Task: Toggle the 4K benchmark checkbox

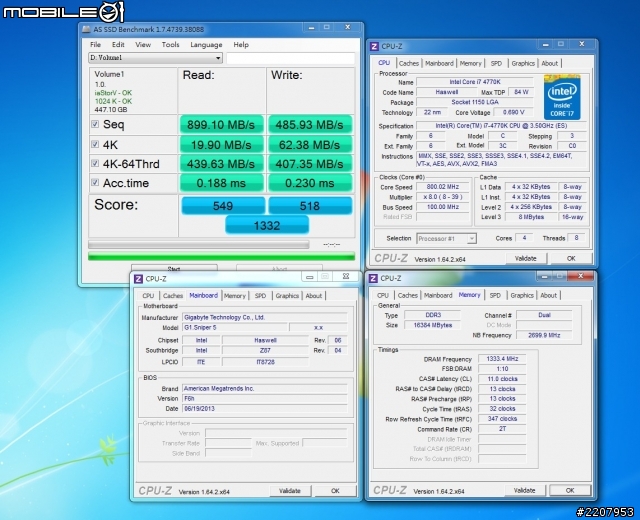Action: click(x=95, y=144)
